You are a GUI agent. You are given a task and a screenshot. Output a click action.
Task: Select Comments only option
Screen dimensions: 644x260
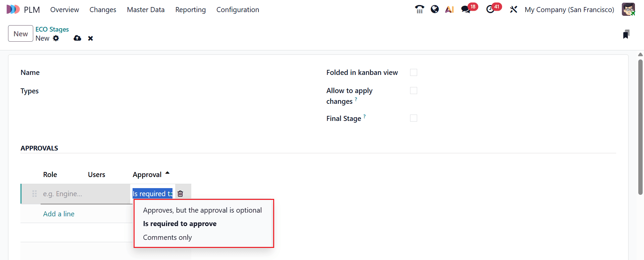(167, 237)
